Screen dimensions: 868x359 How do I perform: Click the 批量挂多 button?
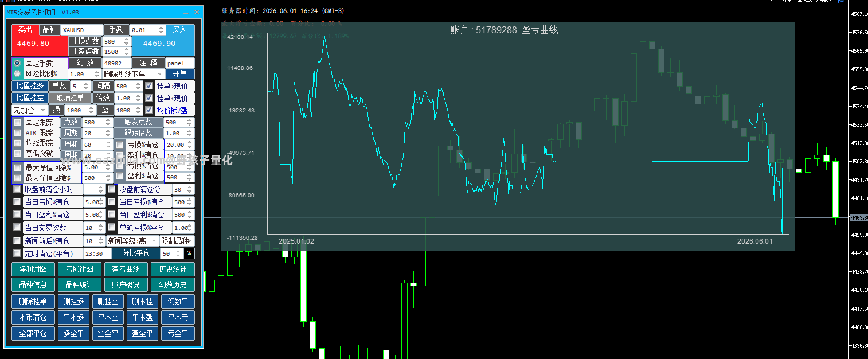tap(30, 86)
